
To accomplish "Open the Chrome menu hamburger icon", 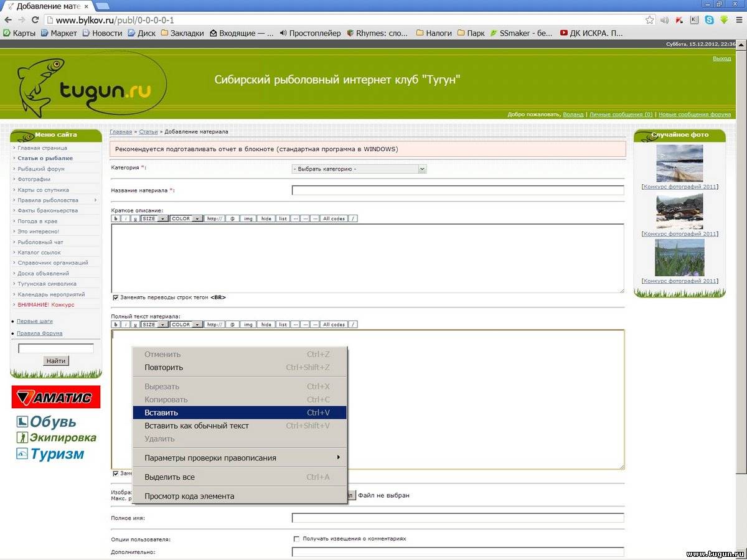I will 738,20.
